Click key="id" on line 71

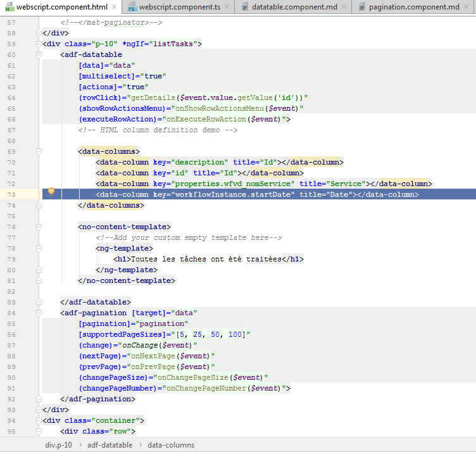click(x=171, y=173)
